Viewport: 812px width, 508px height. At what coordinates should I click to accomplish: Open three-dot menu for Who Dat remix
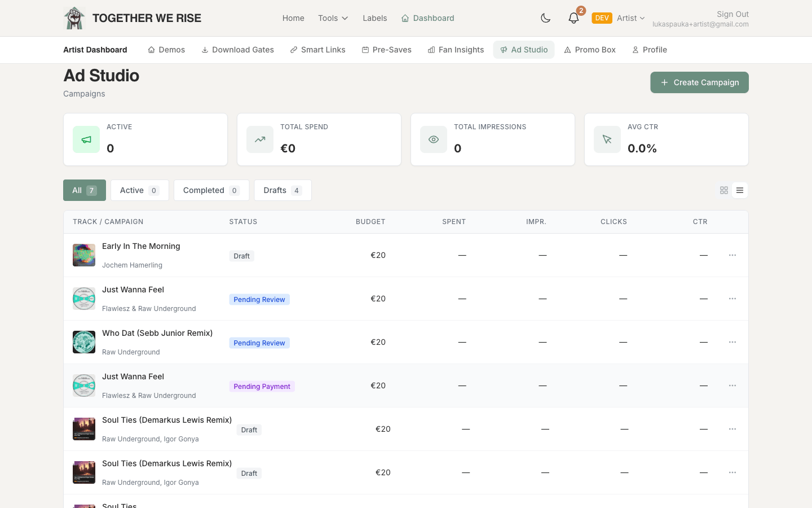pos(732,342)
